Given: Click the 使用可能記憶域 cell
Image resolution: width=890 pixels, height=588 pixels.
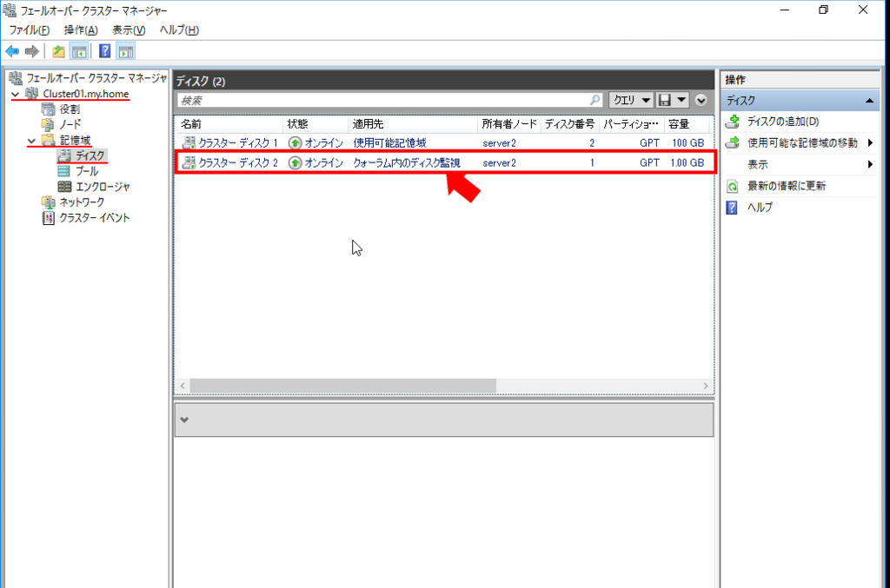Looking at the screenshot, I should tap(389, 143).
